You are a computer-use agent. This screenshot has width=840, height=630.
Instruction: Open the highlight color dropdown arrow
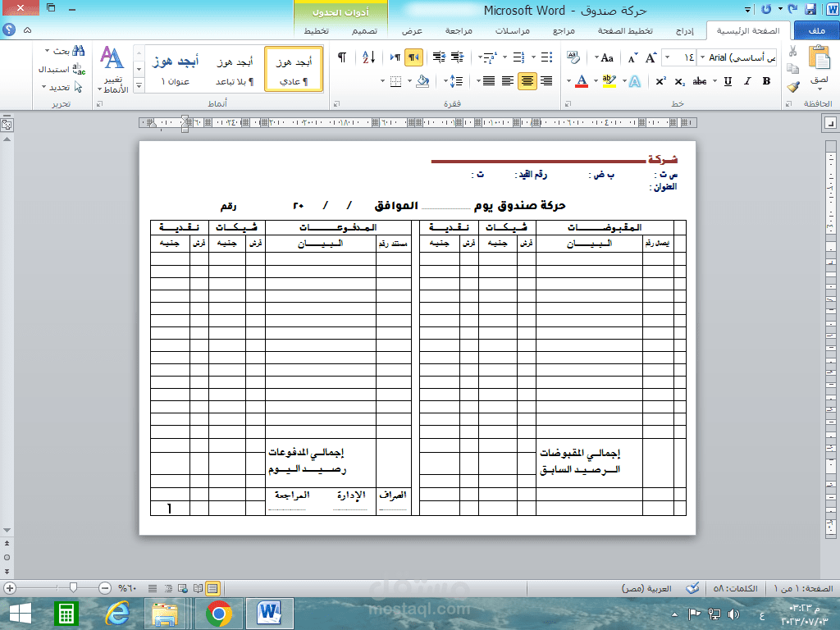point(596,81)
